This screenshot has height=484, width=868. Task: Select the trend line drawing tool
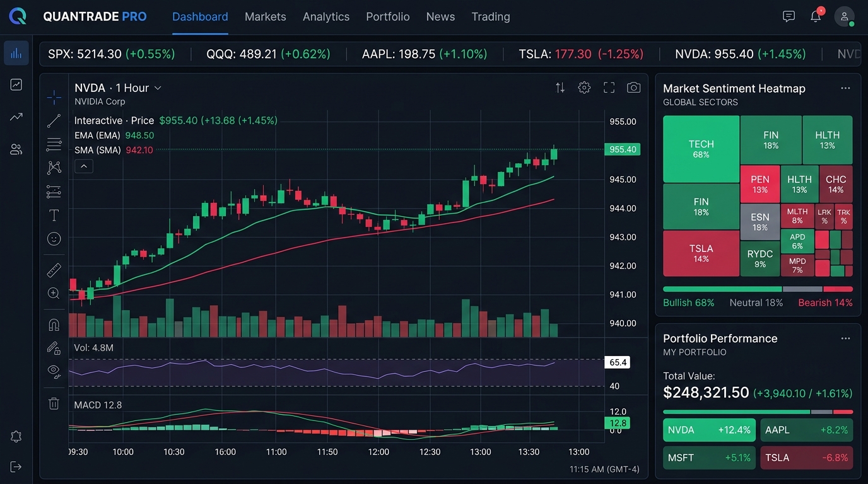point(54,121)
